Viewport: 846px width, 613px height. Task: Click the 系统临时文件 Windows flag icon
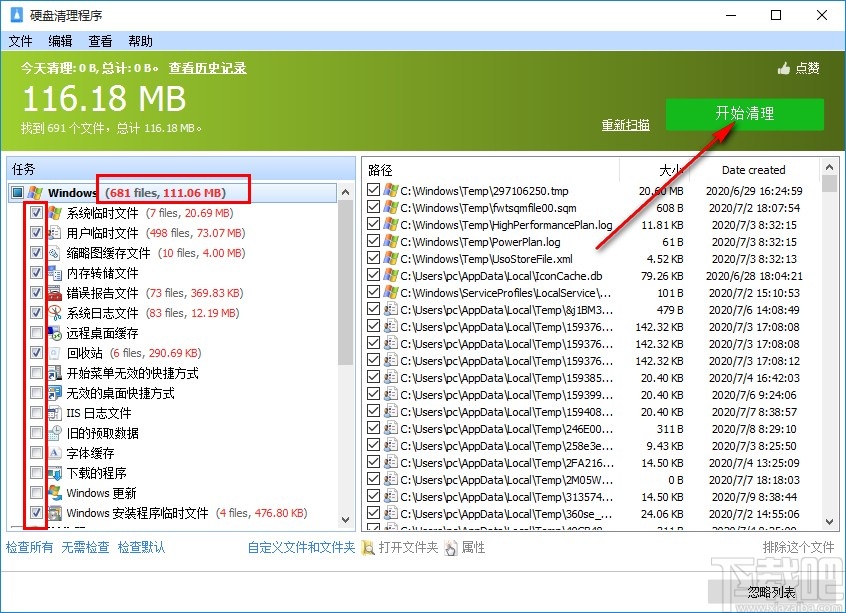click(x=54, y=213)
